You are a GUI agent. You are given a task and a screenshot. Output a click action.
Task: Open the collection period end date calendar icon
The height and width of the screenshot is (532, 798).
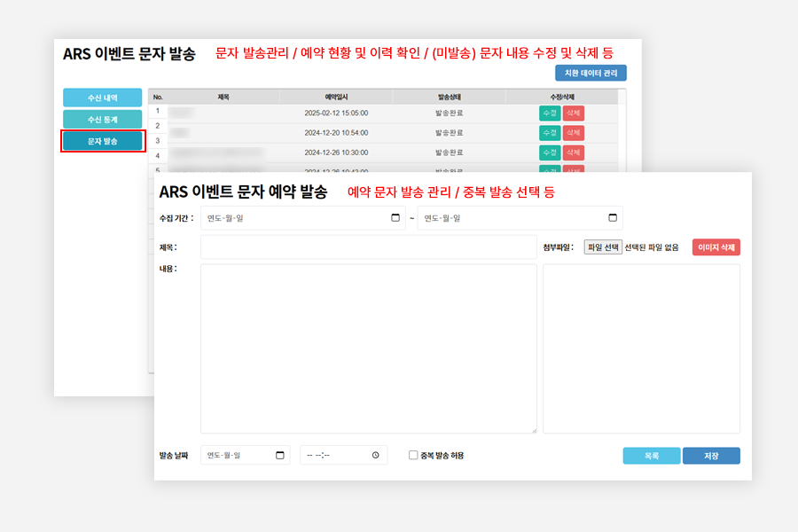tap(613, 218)
